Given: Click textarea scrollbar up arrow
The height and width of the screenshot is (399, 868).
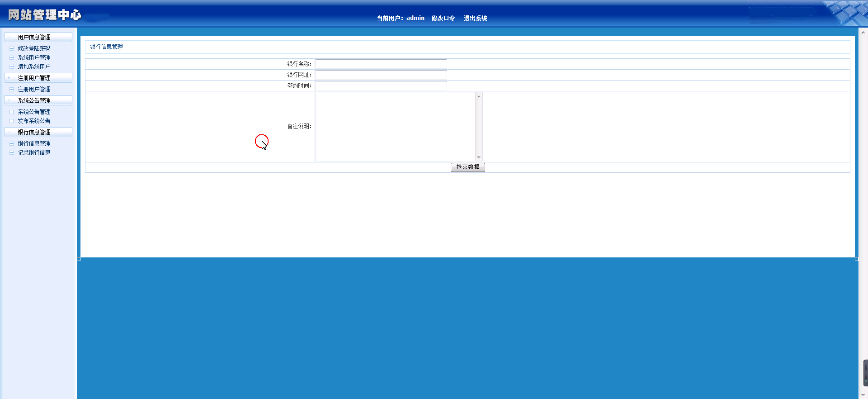Looking at the screenshot, I should [479, 96].
